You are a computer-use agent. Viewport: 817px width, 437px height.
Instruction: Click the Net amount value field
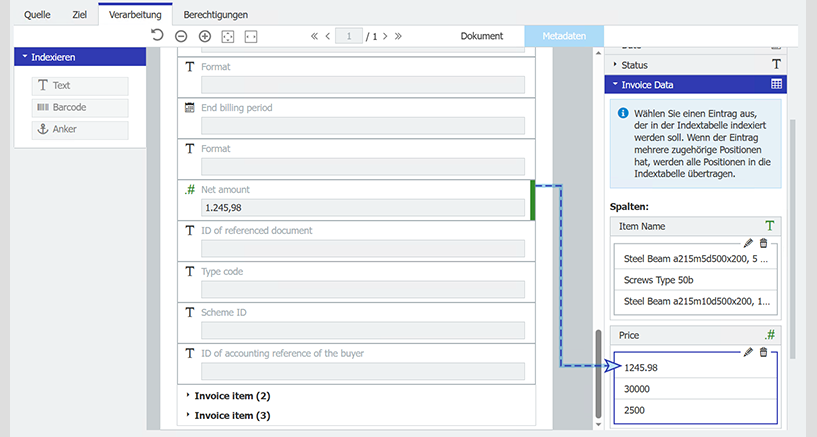(363, 208)
